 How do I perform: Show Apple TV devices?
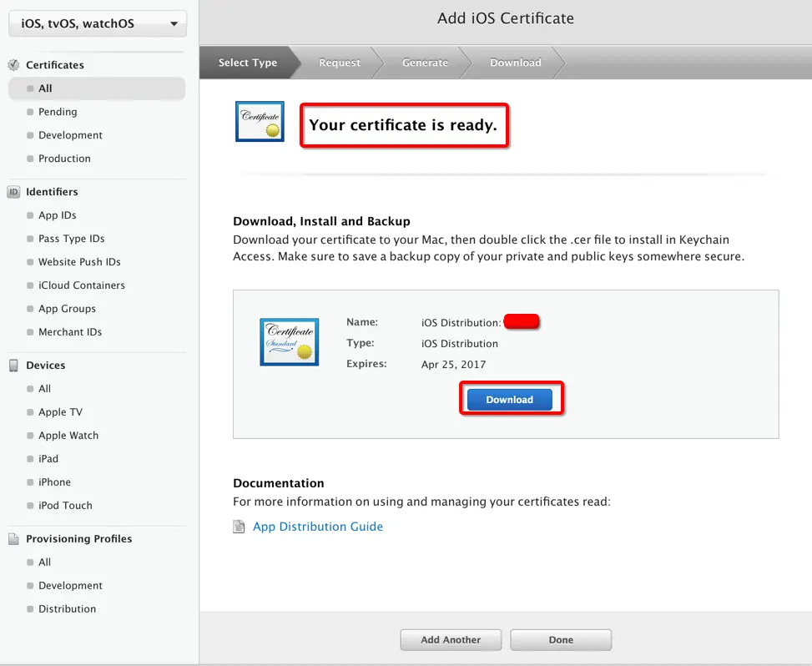tap(60, 412)
